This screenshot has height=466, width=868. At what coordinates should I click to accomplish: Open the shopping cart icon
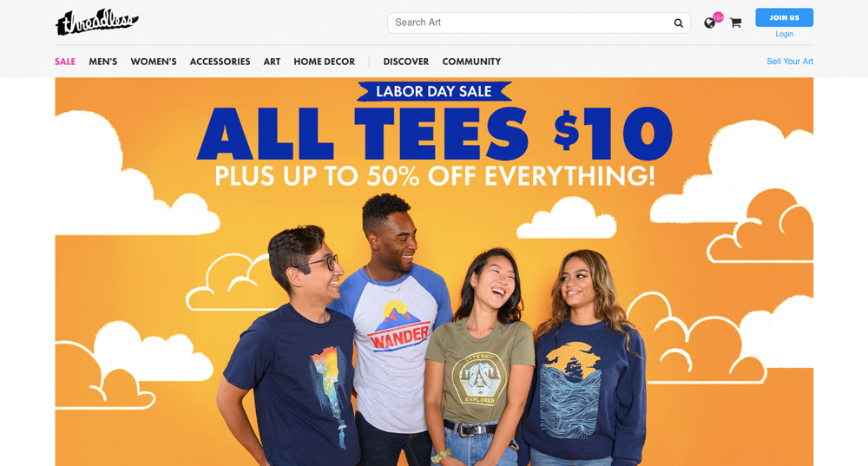coord(735,23)
